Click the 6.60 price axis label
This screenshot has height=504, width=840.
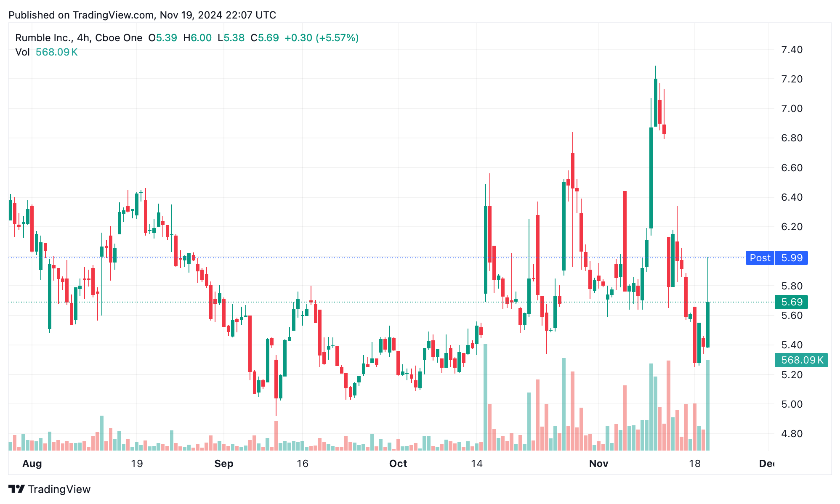pyautogui.click(x=792, y=168)
